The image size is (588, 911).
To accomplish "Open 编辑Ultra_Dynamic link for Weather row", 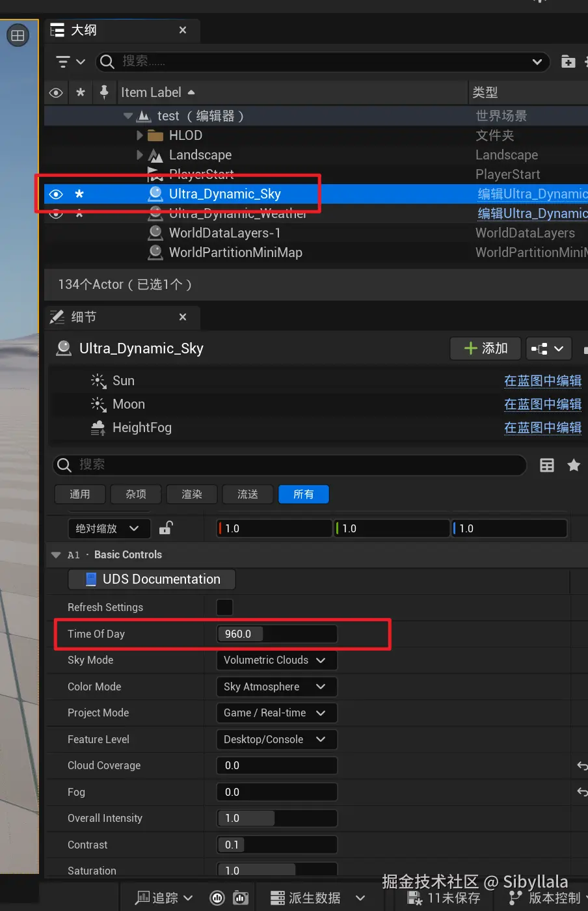I will pos(532,213).
